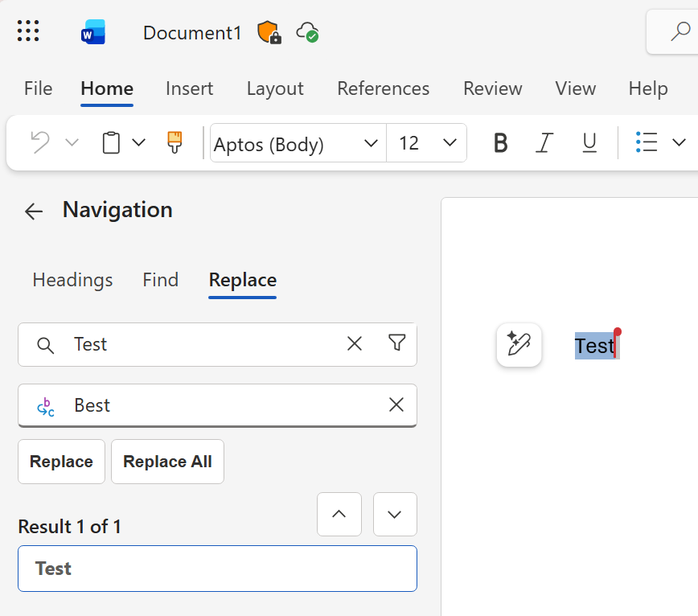Go to previous search result
698x616 pixels.
click(339, 514)
